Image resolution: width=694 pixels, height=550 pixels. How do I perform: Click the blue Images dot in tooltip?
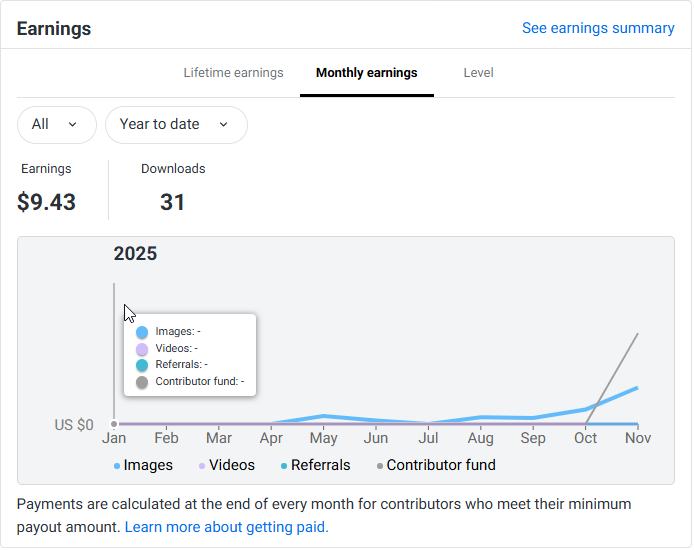(142, 332)
